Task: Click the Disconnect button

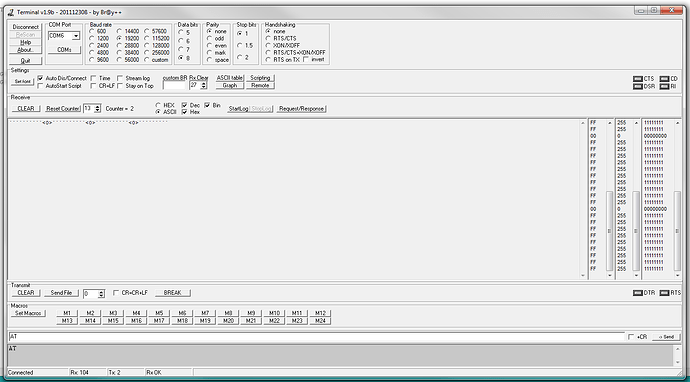Action: coord(26,27)
